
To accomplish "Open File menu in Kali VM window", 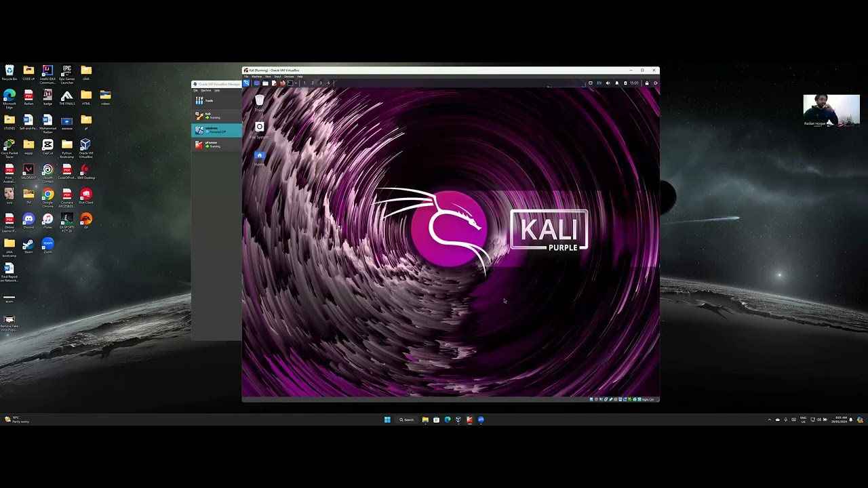I will [x=246, y=77].
